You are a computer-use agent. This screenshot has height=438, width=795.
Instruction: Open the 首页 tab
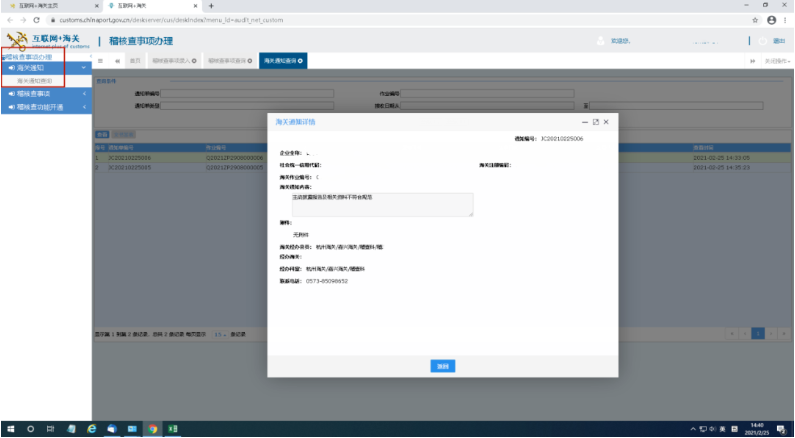(x=135, y=61)
